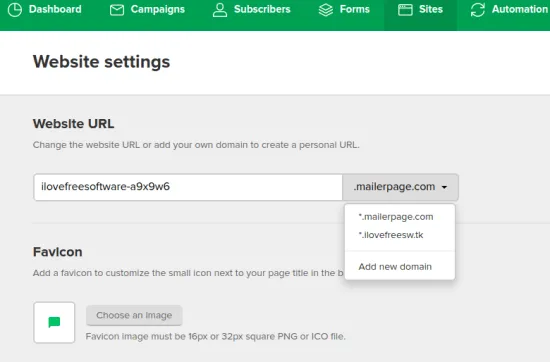This screenshot has height=362, width=550.
Task: Open the Automation tab label
Action: (x=520, y=9)
